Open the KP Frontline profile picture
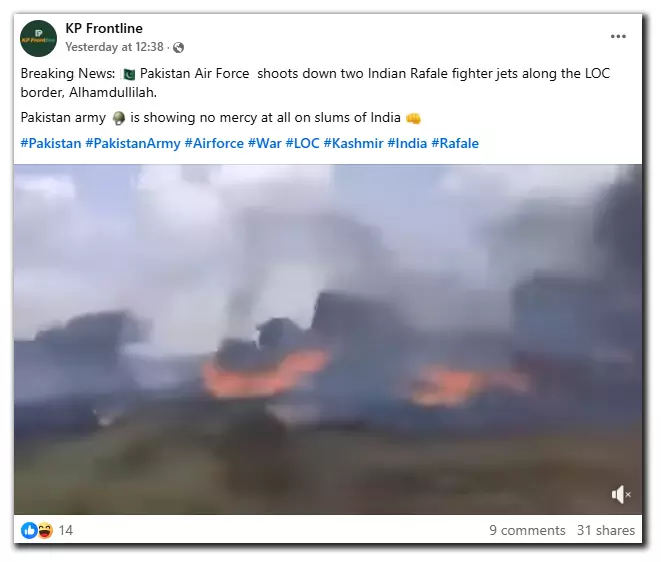This screenshot has height=562, width=661. [x=38, y=38]
